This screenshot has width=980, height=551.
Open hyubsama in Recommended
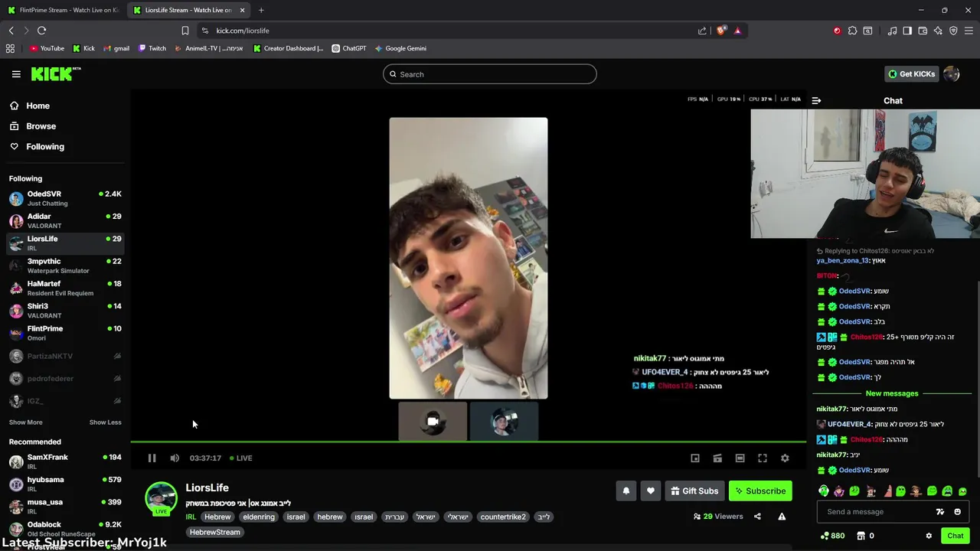65,484
